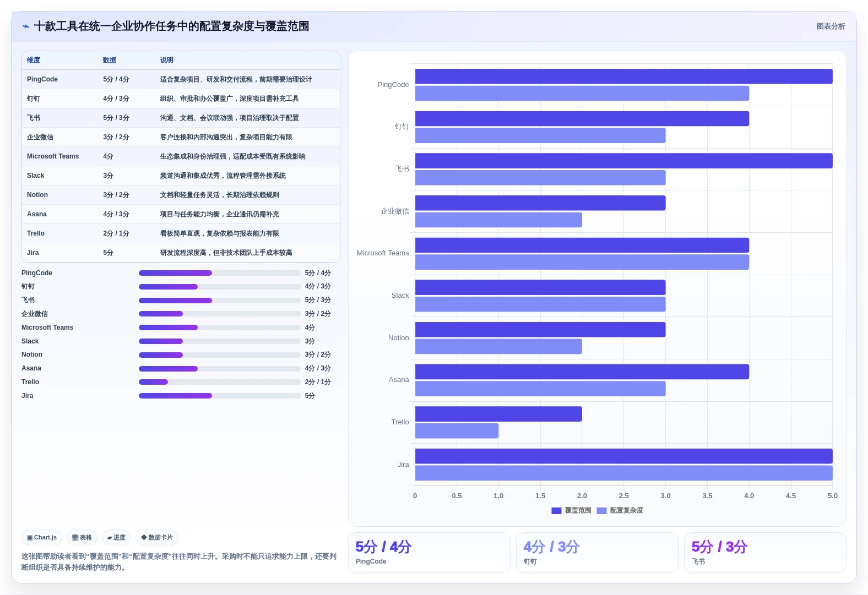The width and height of the screenshot is (868, 595).
Task: Select the 表格 tag chip
Action: tap(82, 538)
